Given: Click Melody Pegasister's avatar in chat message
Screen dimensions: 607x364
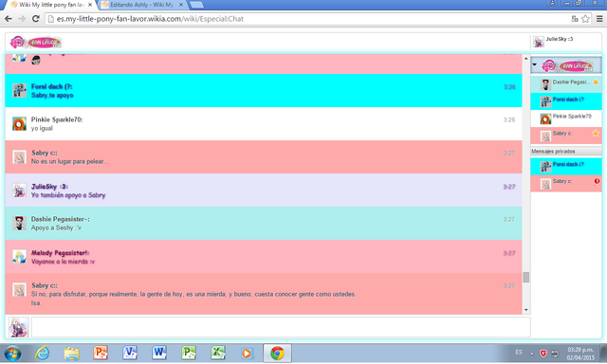Looking at the screenshot, I should [x=19, y=257].
